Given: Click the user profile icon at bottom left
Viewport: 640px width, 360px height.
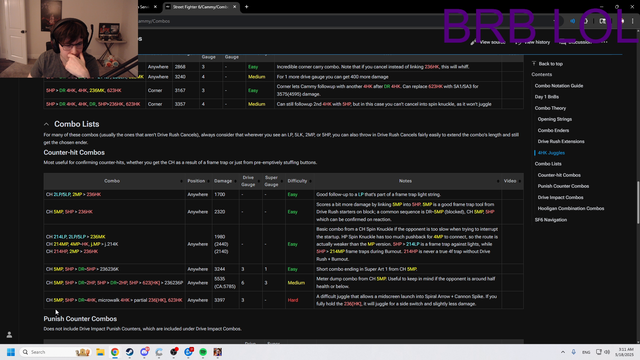Looking at the screenshot, I should coord(9,335).
